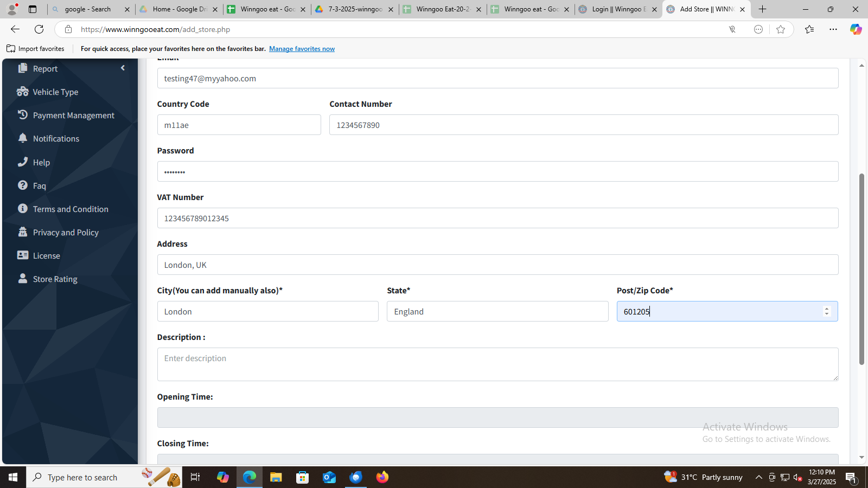Viewport: 868px width, 488px height.
Task: Click the Opening Time field
Action: coord(497,418)
